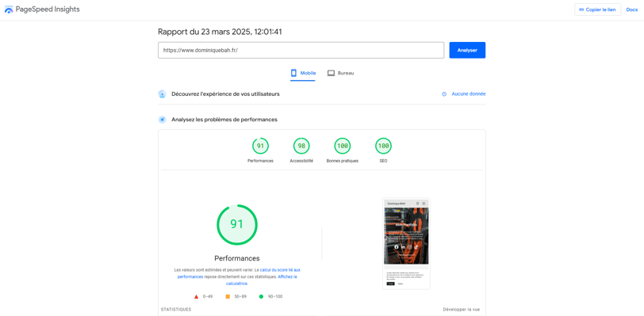The height and width of the screenshot is (316, 644).
Task: Select the Accessibilité score gauge 98
Action: click(301, 146)
